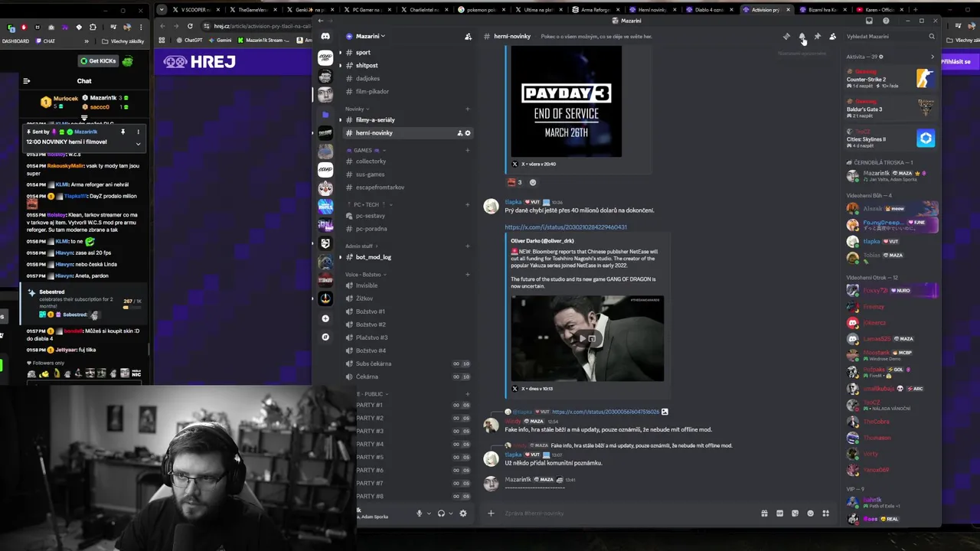Viewport: 980px width, 551px height.
Task: Open more options on Kick pinned message
Action: click(139, 132)
